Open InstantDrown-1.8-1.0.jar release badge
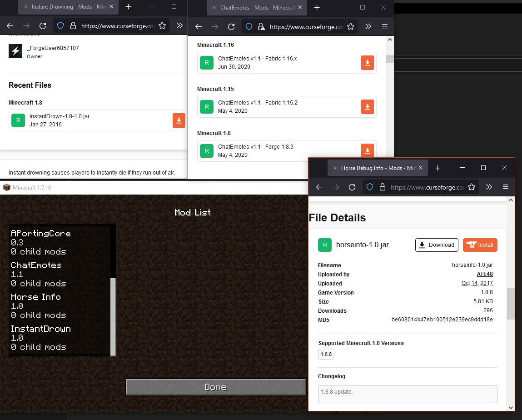This screenshot has width=522, height=420. coord(18,120)
